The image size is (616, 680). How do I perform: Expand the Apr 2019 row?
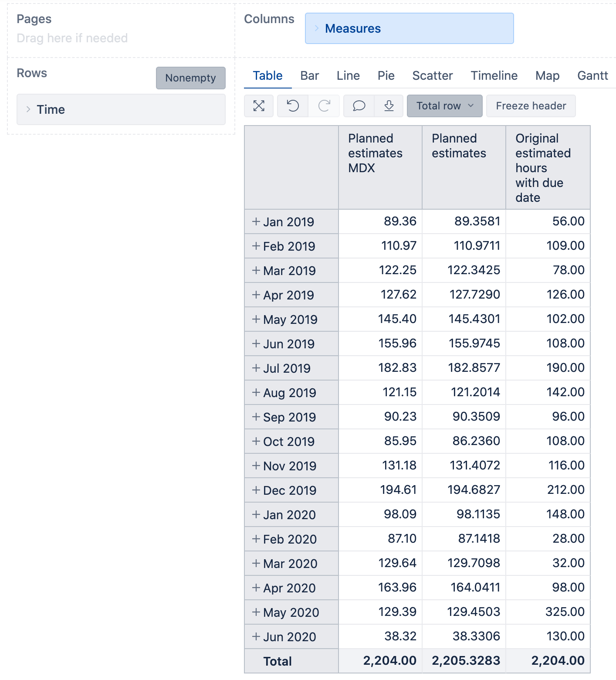(x=256, y=295)
